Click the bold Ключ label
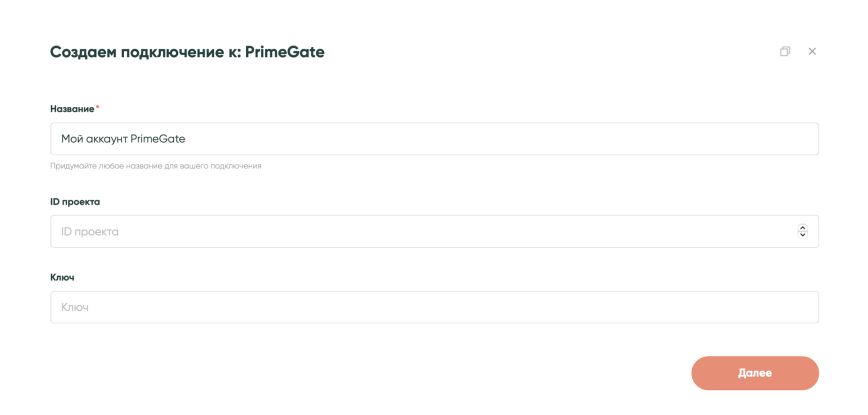The width and height of the screenshot is (868, 415). coord(62,277)
